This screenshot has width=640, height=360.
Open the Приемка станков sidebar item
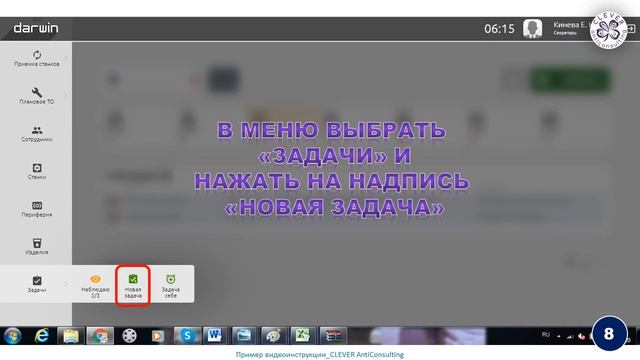pos(37,59)
